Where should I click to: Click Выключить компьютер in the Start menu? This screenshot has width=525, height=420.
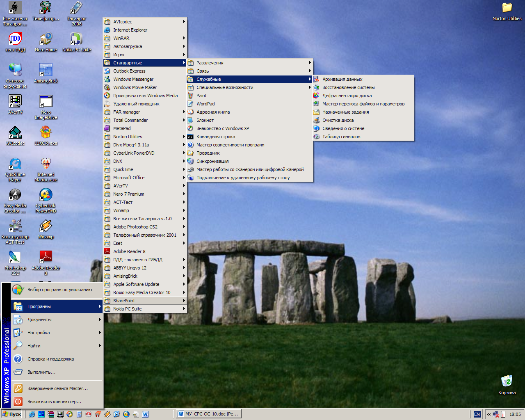(x=57, y=402)
